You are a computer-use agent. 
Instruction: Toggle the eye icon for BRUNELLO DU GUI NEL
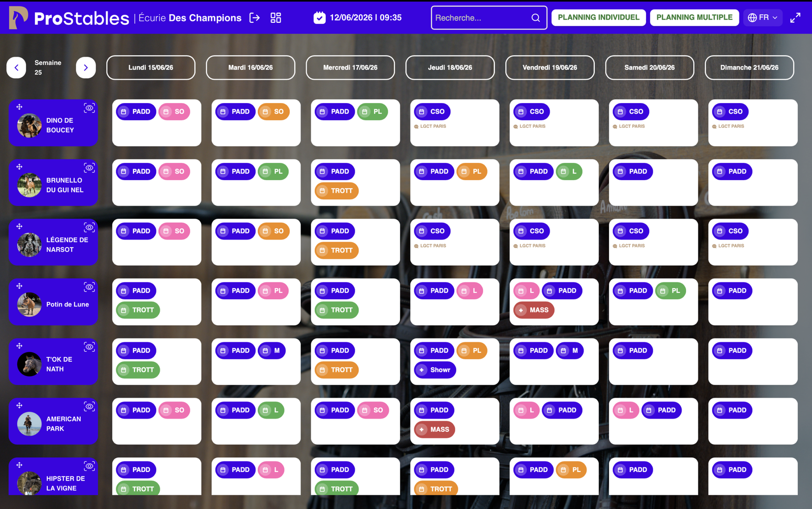(x=89, y=168)
